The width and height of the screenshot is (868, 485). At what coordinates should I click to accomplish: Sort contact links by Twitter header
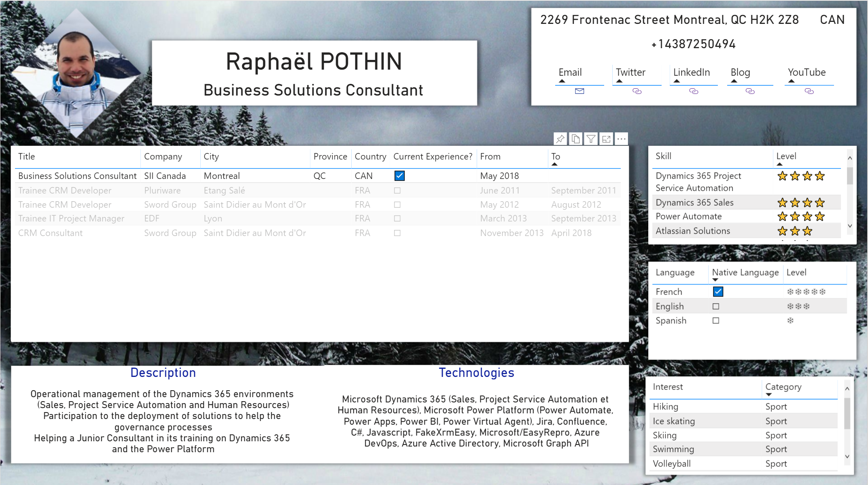(630, 72)
